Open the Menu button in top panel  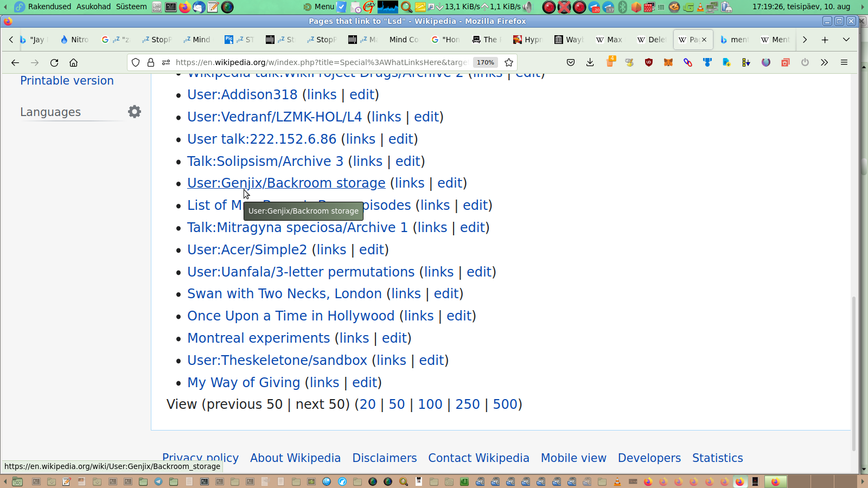pos(319,7)
